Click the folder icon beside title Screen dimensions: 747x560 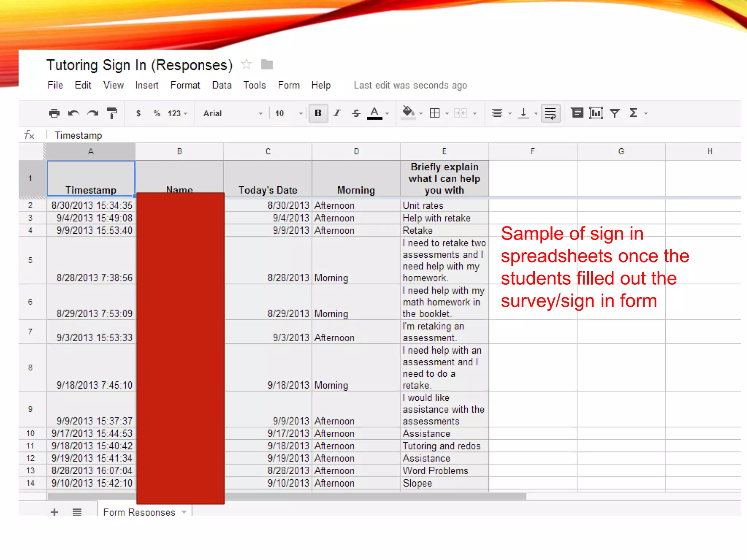[x=267, y=65]
